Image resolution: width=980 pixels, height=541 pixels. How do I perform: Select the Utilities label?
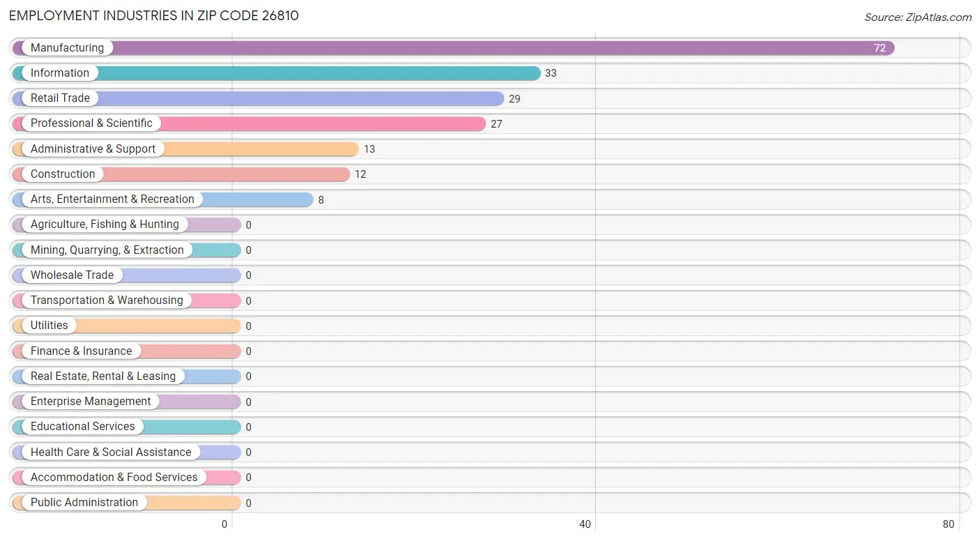49,326
